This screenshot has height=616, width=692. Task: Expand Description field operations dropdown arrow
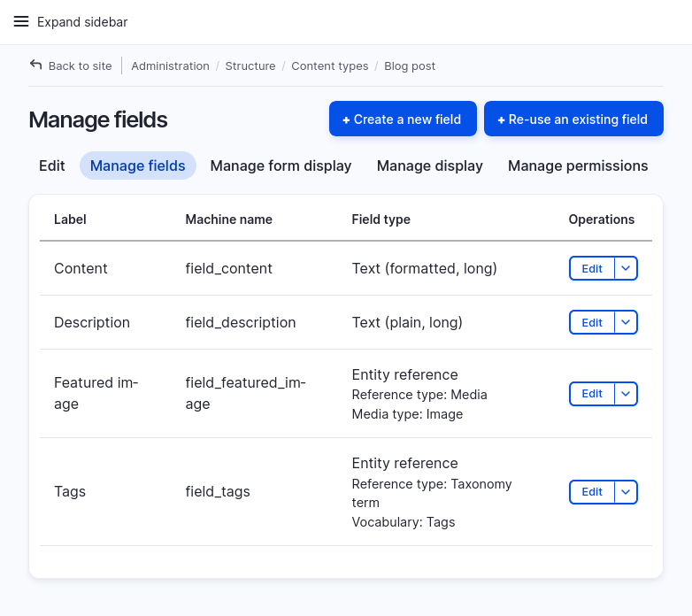tap(626, 323)
